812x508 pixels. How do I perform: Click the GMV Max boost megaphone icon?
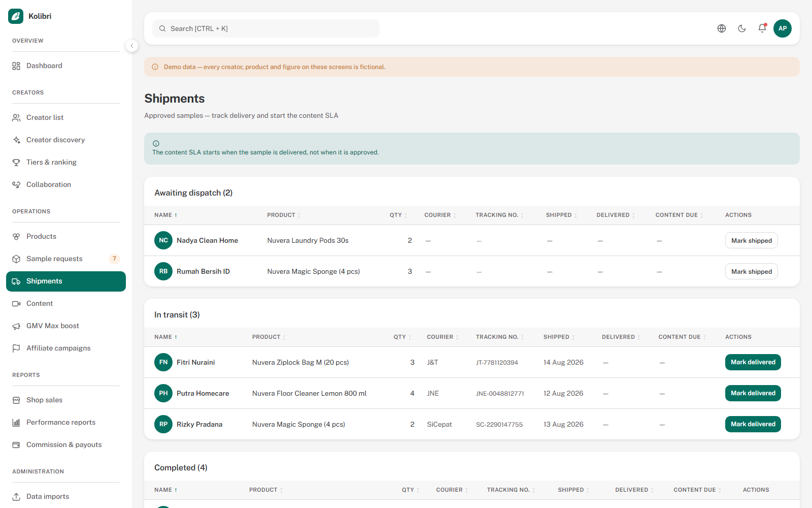16,326
